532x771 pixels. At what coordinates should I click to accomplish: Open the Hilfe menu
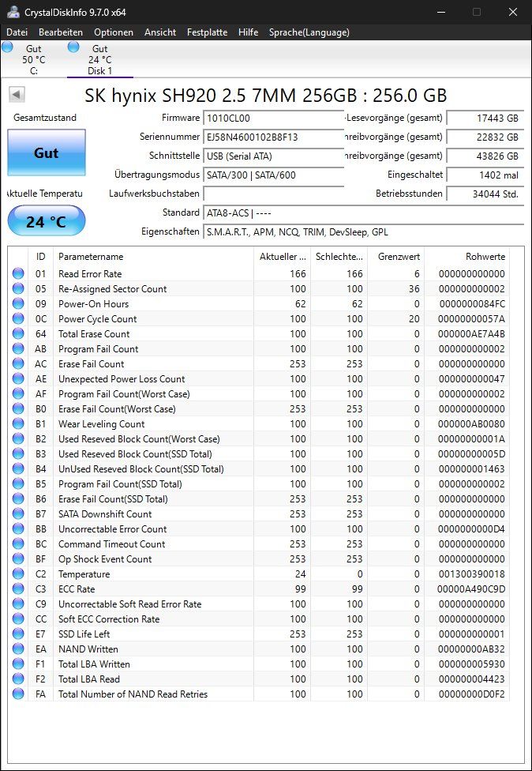point(248,32)
